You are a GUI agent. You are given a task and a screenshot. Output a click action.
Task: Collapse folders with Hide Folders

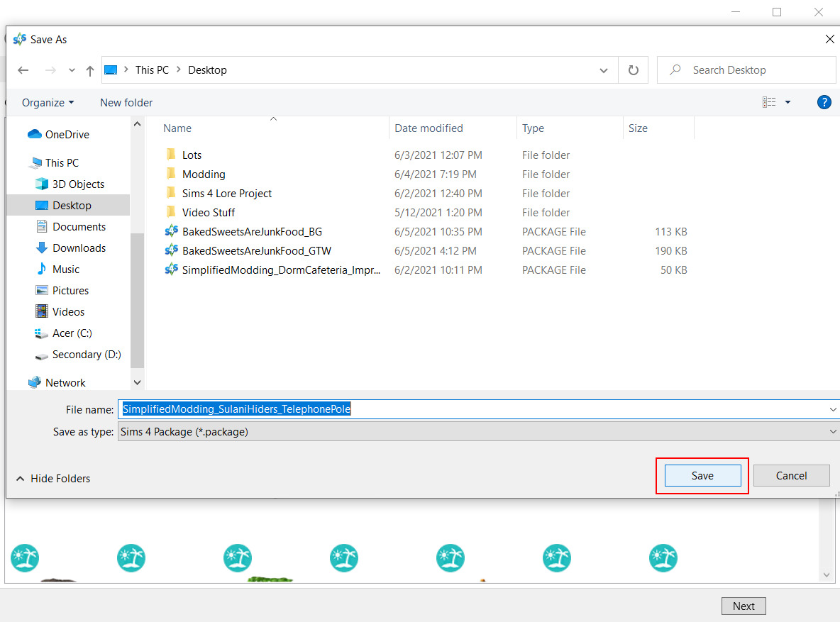pyautogui.click(x=53, y=479)
